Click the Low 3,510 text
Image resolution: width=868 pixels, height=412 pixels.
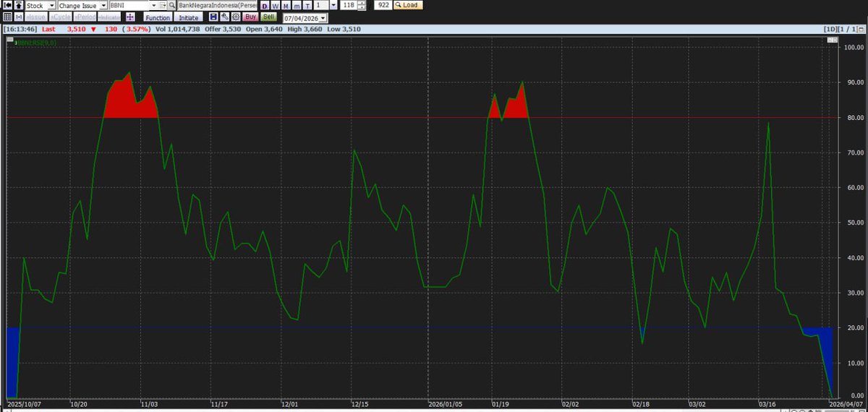click(344, 29)
